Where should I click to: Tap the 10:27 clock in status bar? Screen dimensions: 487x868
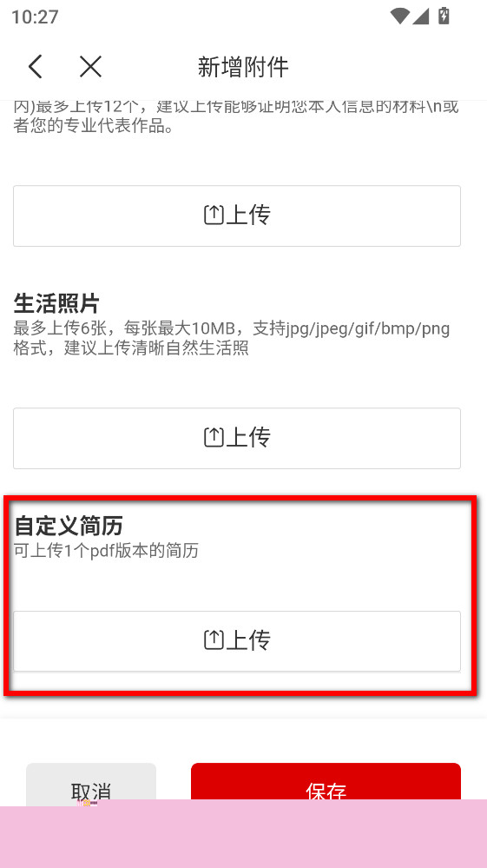[x=35, y=17]
